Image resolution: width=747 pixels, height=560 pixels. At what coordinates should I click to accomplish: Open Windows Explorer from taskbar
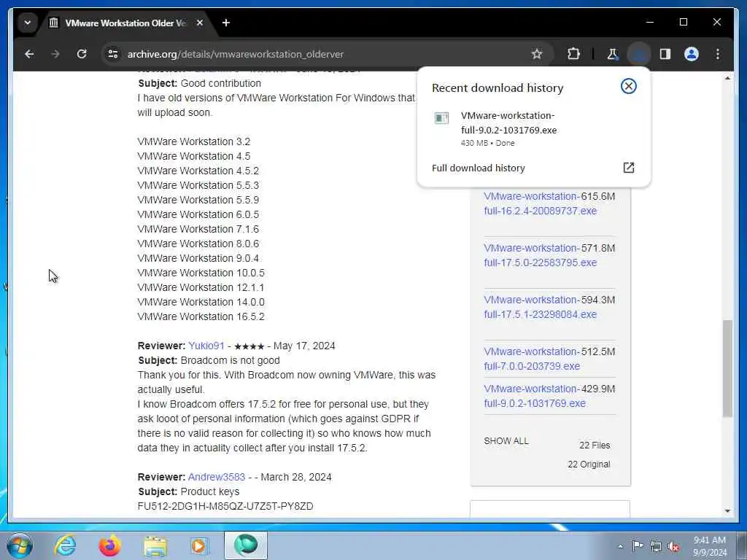tap(155, 546)
